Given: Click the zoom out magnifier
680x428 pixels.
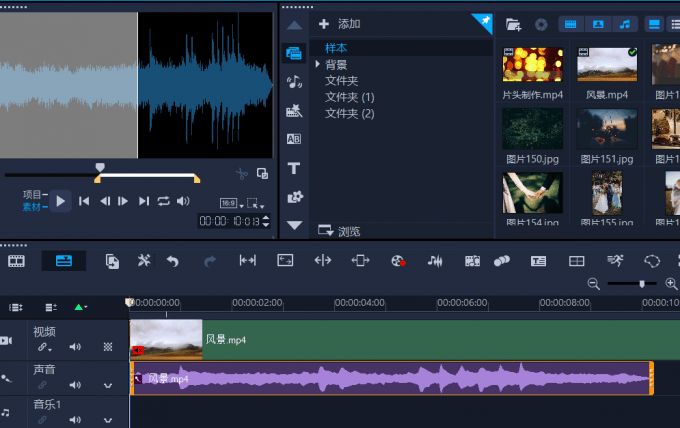Looking at the screenshot, I should pyautogui.click(x=593, y=284).
